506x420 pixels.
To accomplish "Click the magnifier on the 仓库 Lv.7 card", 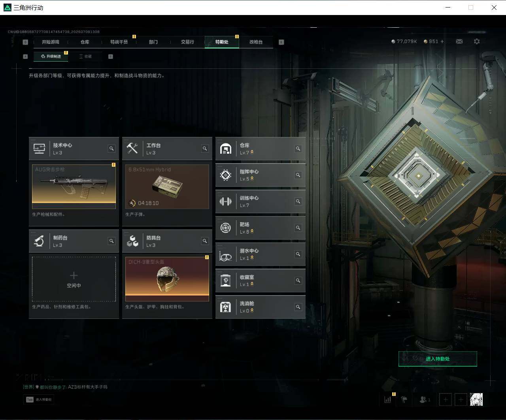I will point(298,149).
